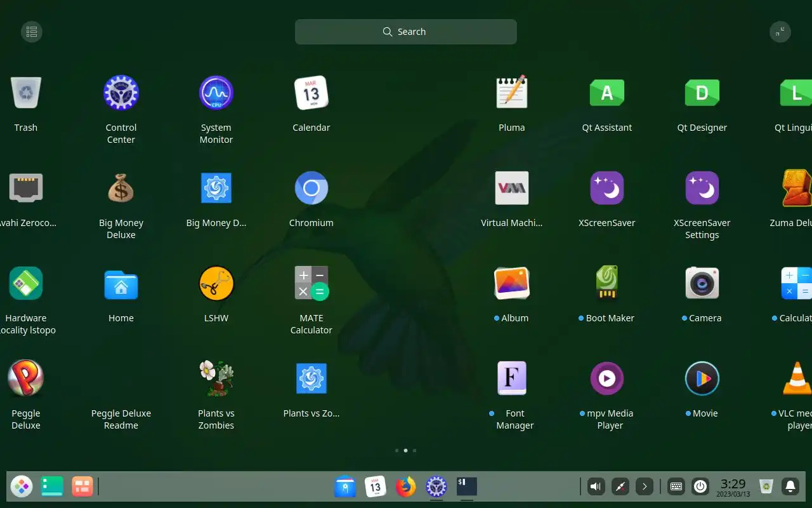This screenshot has width=812, height=508.
Task: Click the launcher button in the dock
Action: (22, 487)
